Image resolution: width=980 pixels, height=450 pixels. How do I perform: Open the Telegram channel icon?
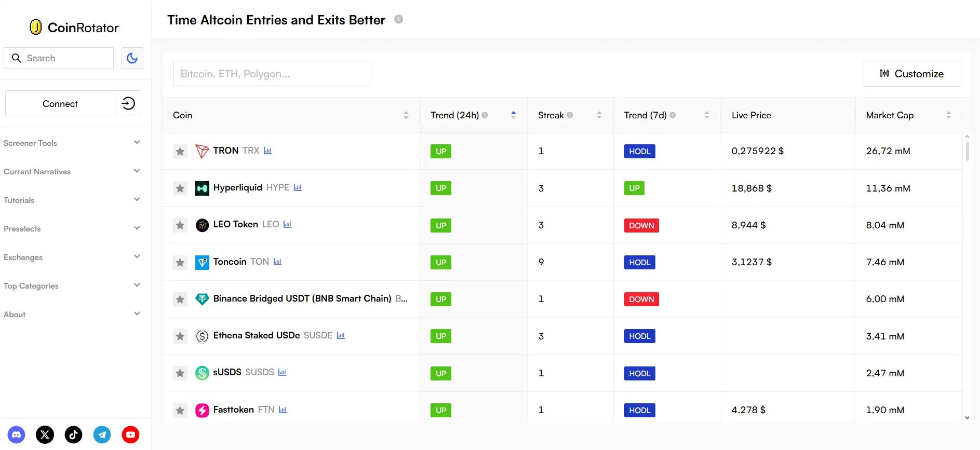pos(102,434)
